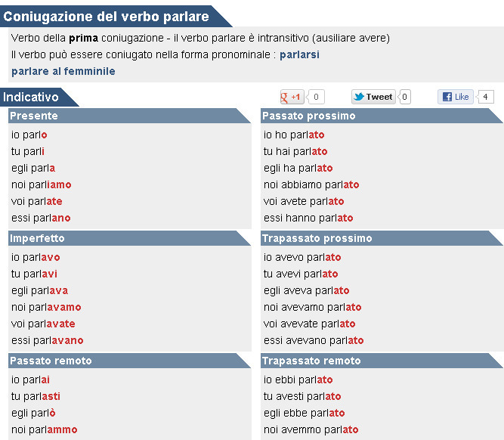504x440 pixels.
Task: Click the Trapassato prossimo tense header
Action: tap(317, 238)
